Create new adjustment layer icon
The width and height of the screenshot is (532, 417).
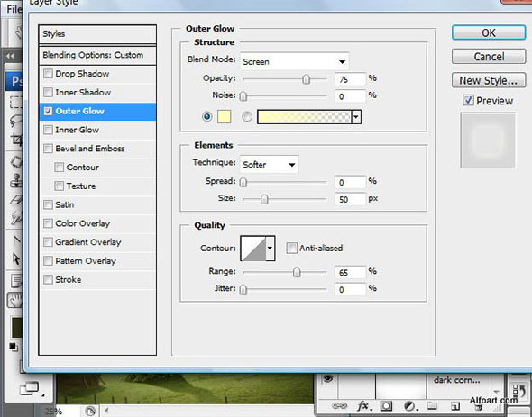coord(410,406)
